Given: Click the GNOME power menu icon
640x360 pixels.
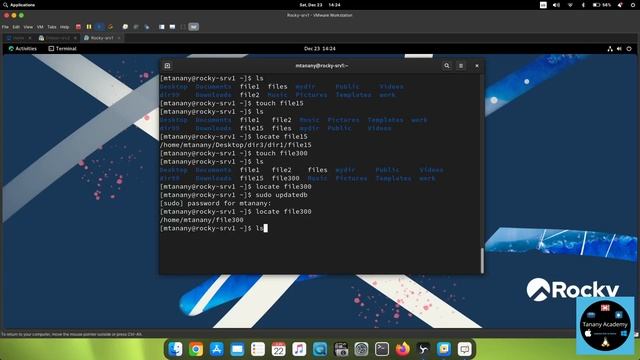Looking at the screenshot, I should [x=629, y=49].
